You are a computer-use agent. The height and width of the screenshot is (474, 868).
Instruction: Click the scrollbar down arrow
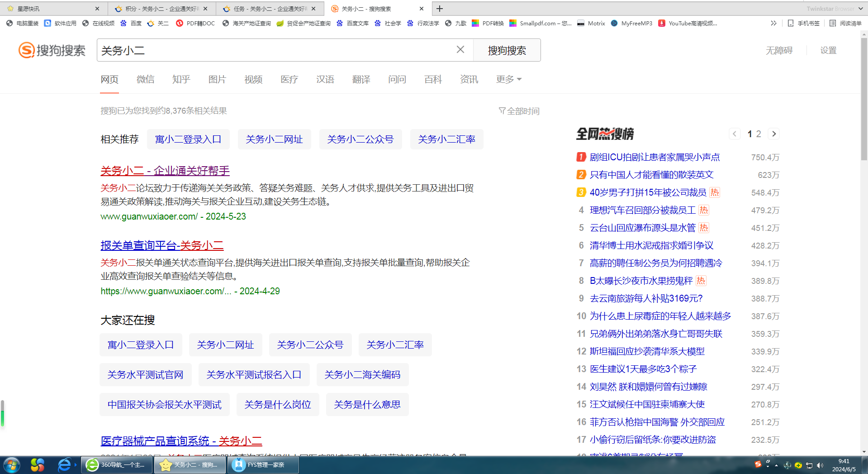click(864, 451)
